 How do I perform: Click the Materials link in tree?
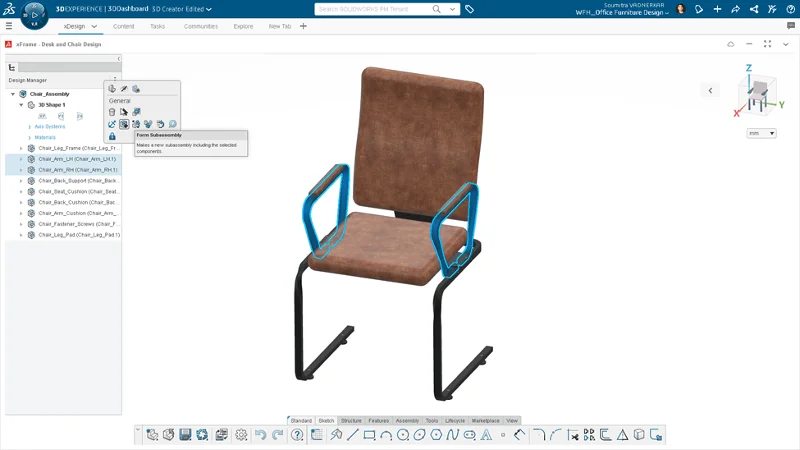click(46, 137)
